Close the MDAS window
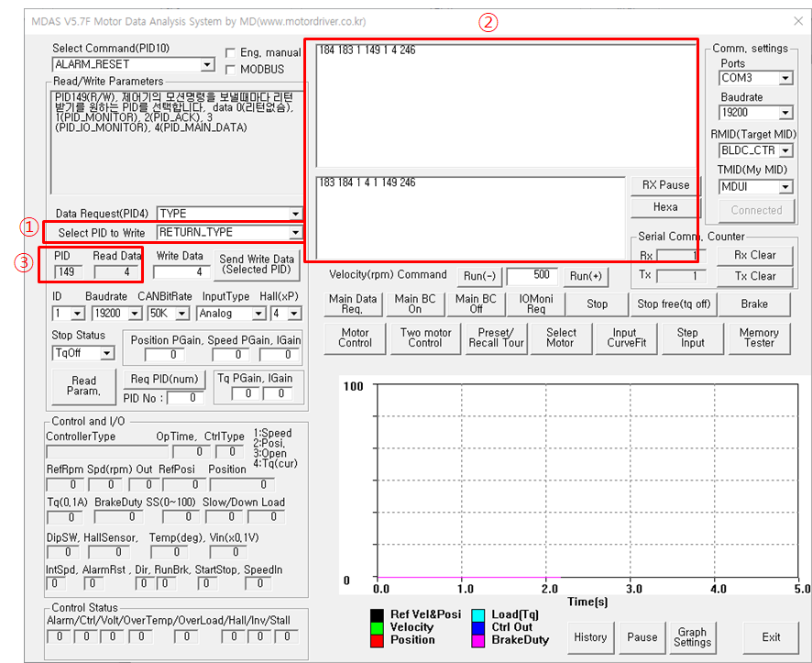The height and width of the screenshot is (663, 812). click(x=798, y=21)
